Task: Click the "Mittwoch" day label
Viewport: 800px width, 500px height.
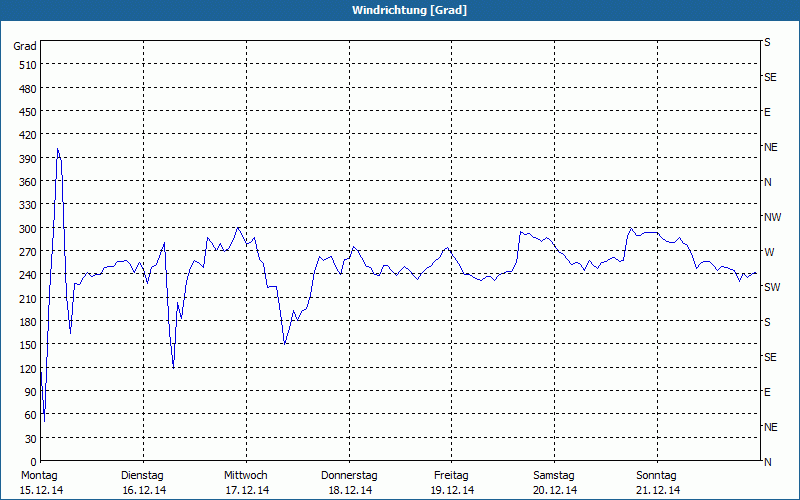Action: (245, 476)
